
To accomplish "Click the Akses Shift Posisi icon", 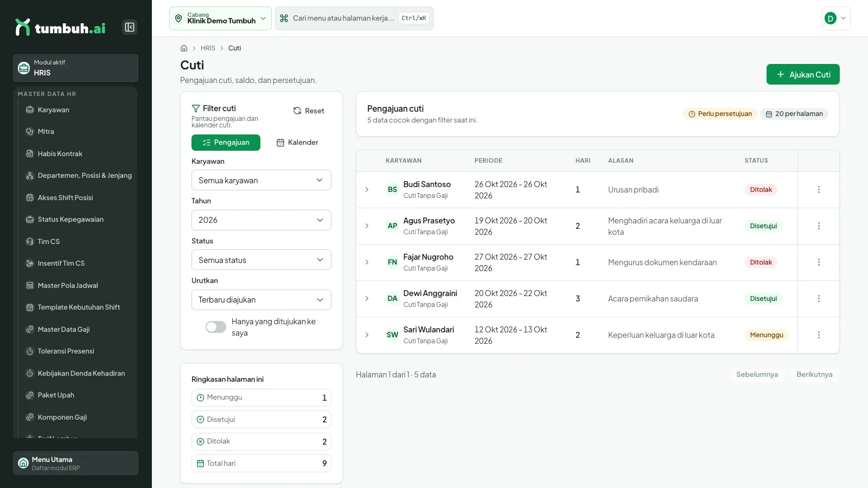I will 30,197.
